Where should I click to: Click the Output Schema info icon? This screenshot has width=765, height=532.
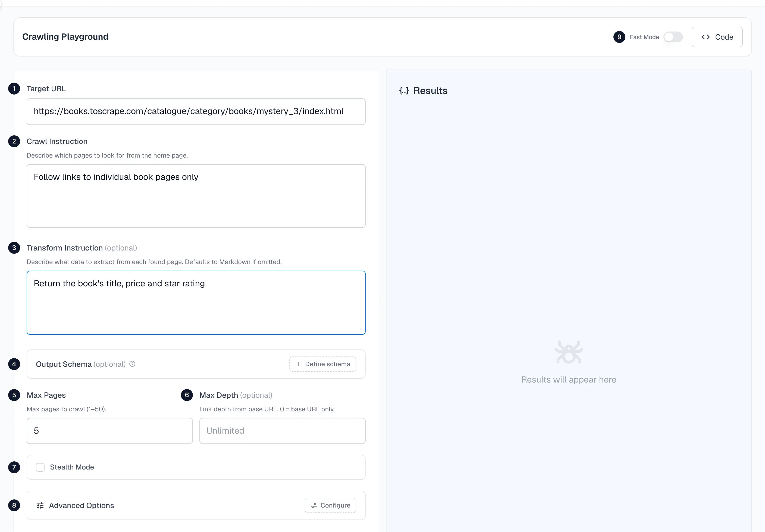click(132, 364)
